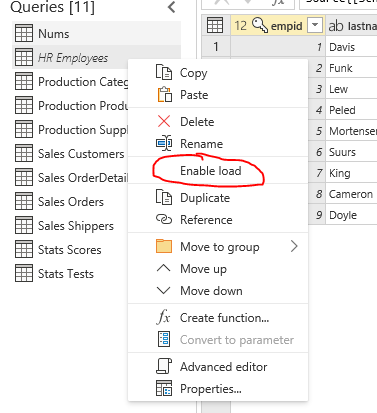The width and height of the screenshot is (377, 413).
Task: Select the Sales Orders query
Action: (70, 201)
